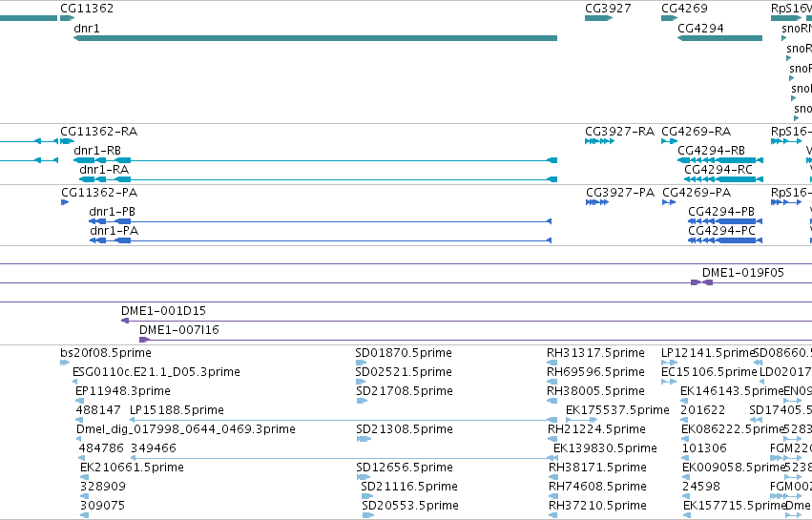Click the DME1-001D15 clone label
Screen dimensions: 812x520
point(164,311)
